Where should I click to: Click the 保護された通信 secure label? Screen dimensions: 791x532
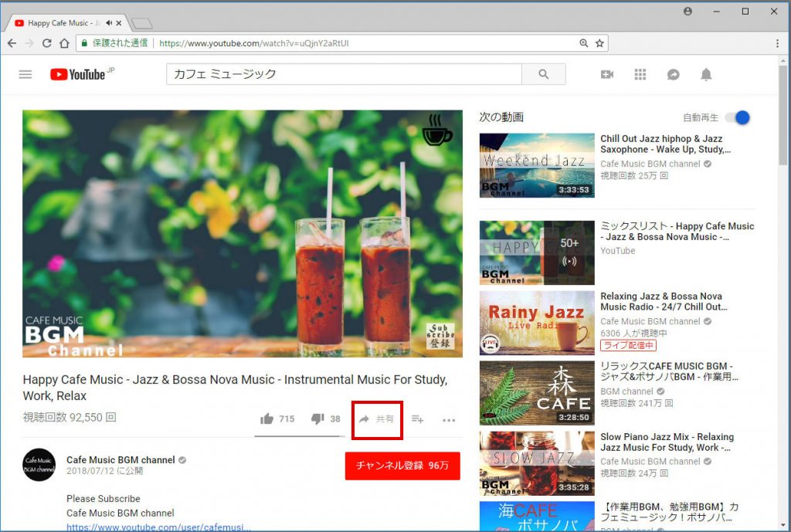tap(120, 43)
